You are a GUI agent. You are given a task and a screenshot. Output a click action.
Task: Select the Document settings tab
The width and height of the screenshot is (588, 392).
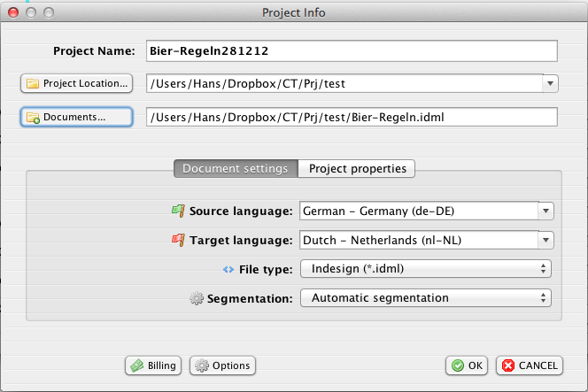235,168
